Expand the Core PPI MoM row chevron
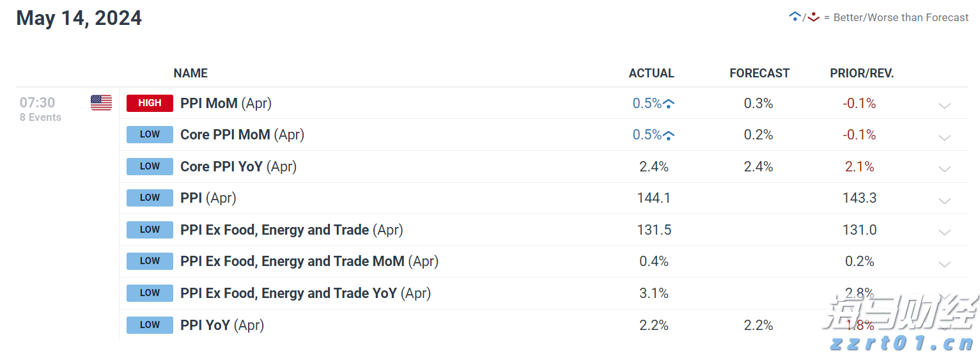Viewport: 980px width, 353px height. pyautogui.click(x=944, y=137)
